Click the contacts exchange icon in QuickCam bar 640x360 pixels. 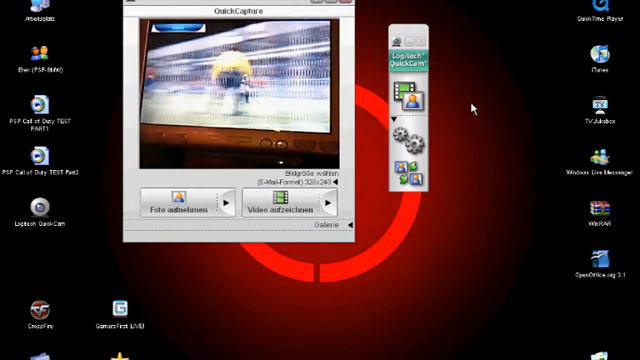[409, 173]
